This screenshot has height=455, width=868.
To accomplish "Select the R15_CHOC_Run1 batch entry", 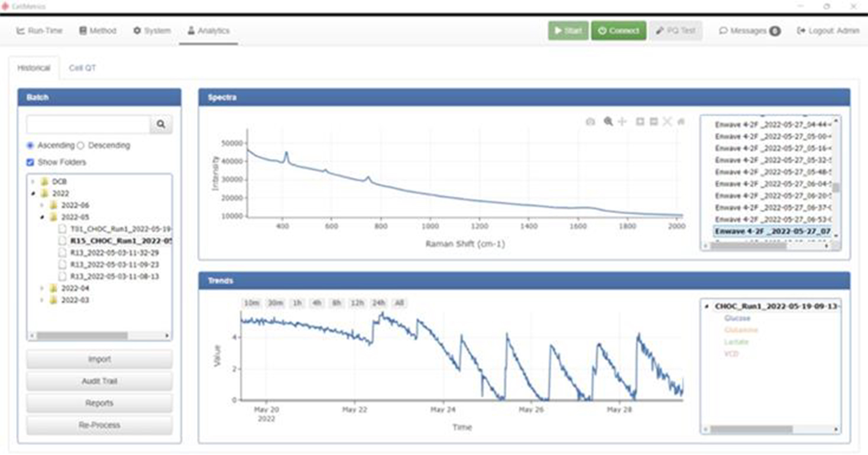I will [x=121, y=240].
